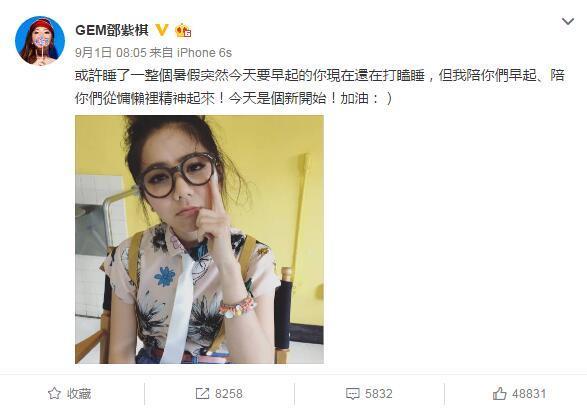
Task: Click the 来自 source label text
Action: [x=161, y=53]
